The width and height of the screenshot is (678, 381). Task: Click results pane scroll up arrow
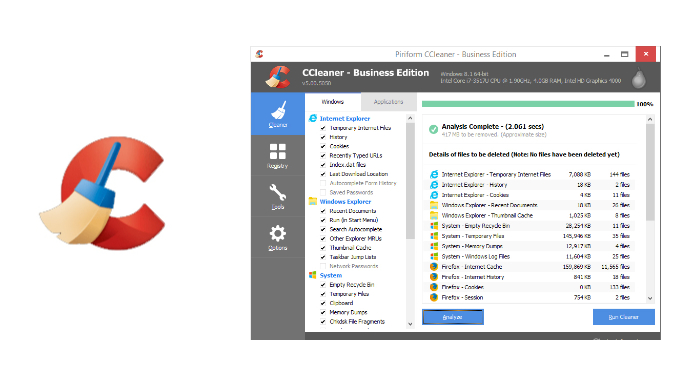(650, 119)
